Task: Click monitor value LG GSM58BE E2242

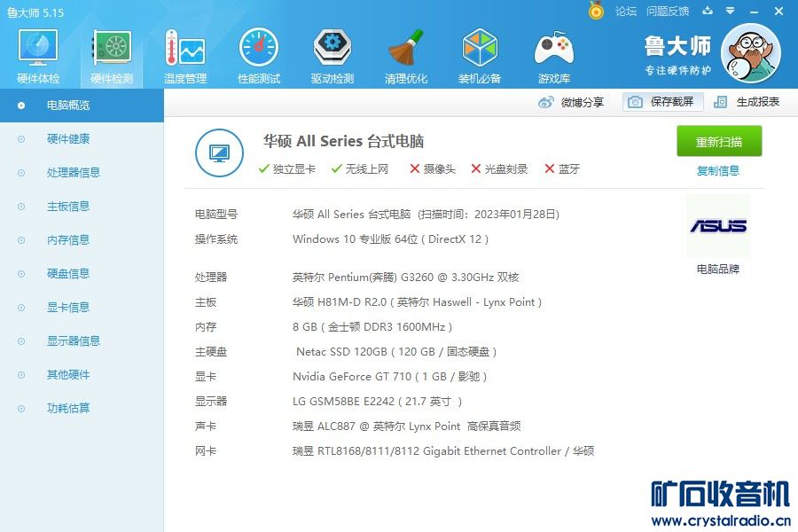Action: pos(377,402)
